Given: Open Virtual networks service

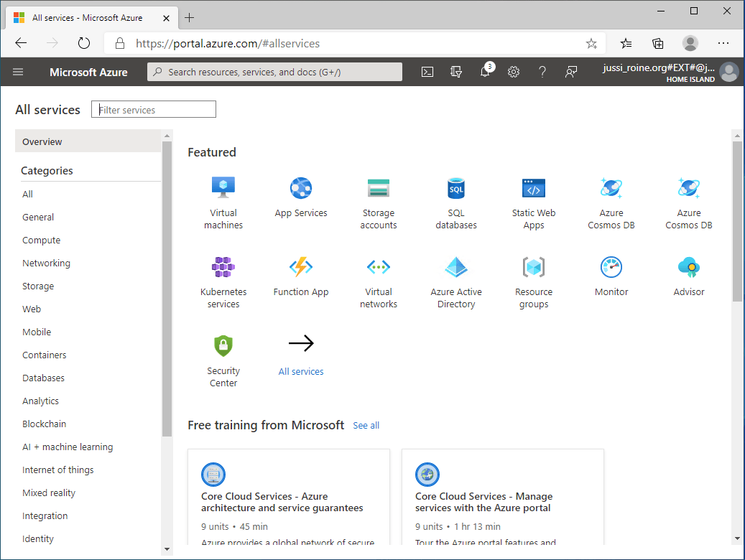Looking at the screenshot, I should [378, 282].
